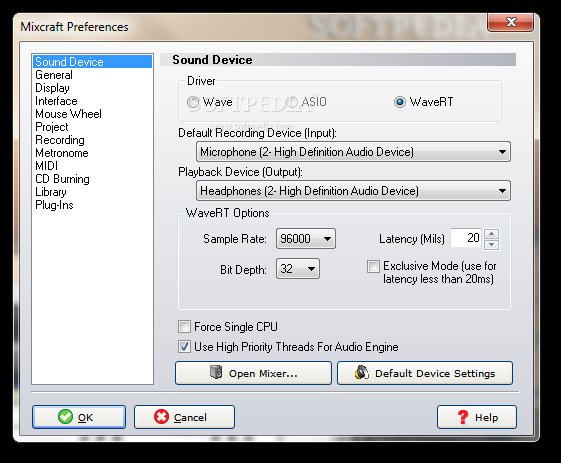Select Sound Device in category list
The image size is (561, 463).
click(x=92, y=62)
